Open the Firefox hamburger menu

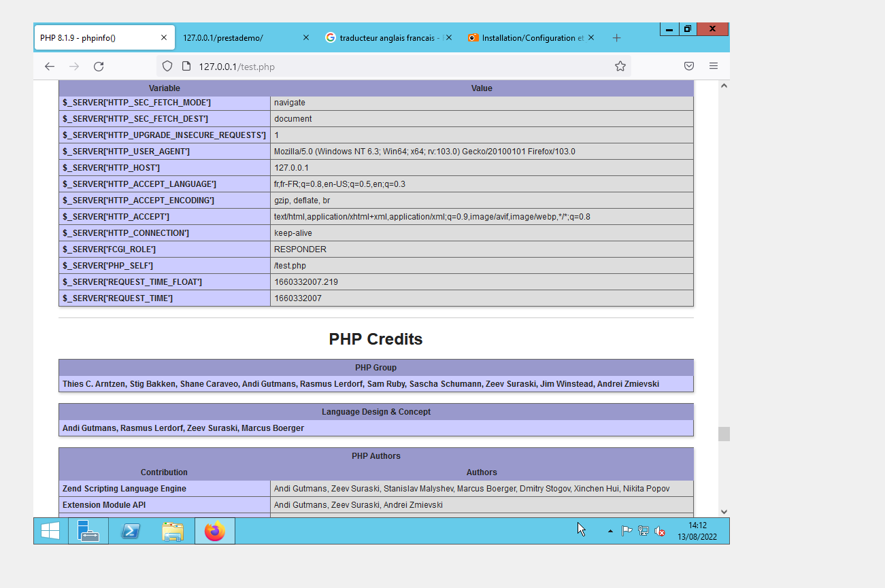click(714, 66)
